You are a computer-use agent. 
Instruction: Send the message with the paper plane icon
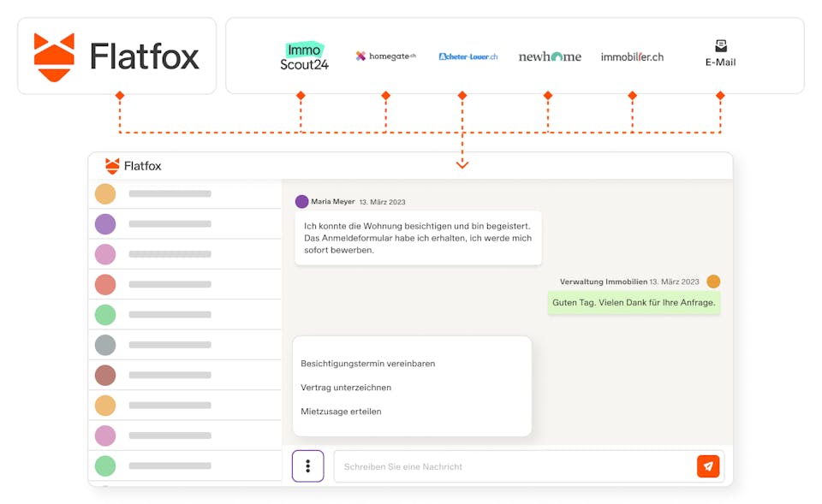(x=709, y=466)
